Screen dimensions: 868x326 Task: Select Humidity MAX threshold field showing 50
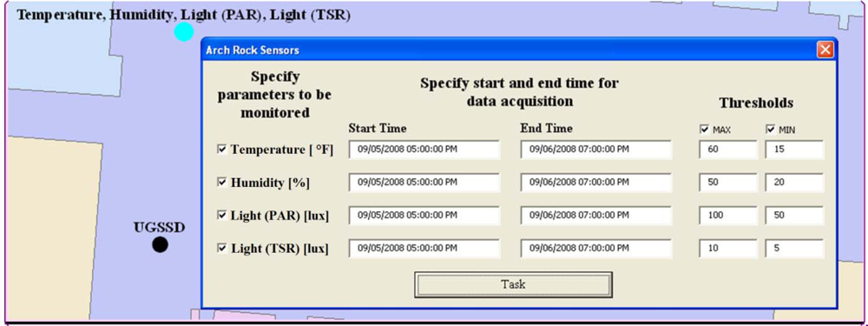728,183
